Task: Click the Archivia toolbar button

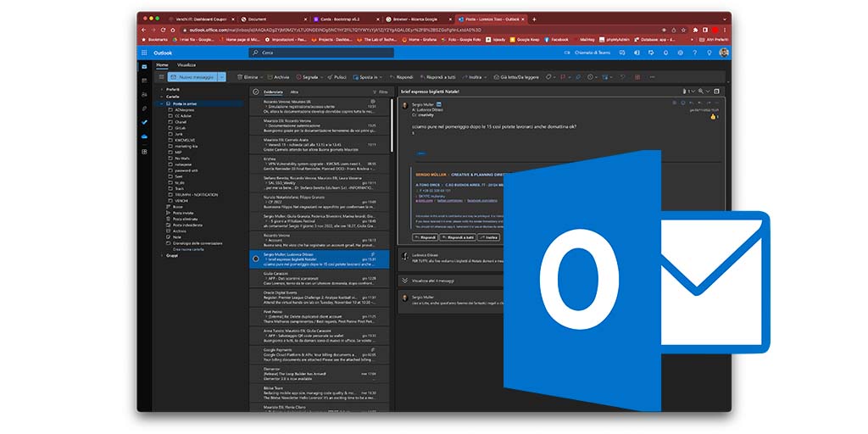Action: pyautogui.click(x=278, y=77)
